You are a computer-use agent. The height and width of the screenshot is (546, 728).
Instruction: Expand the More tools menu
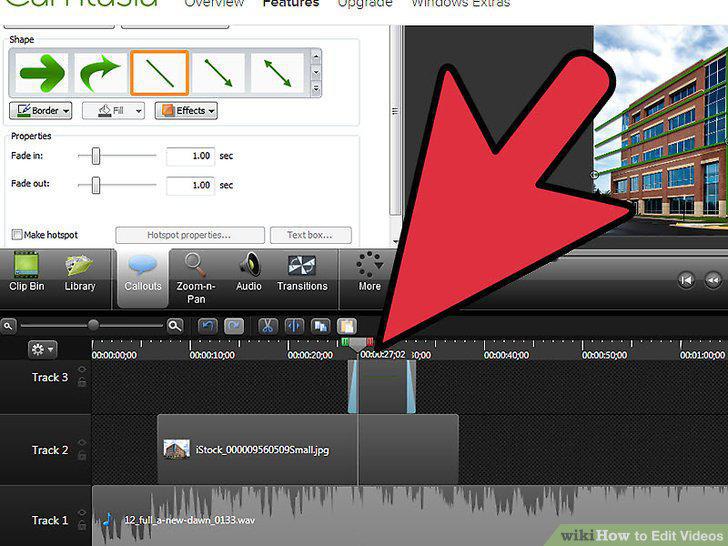(370, 272)
